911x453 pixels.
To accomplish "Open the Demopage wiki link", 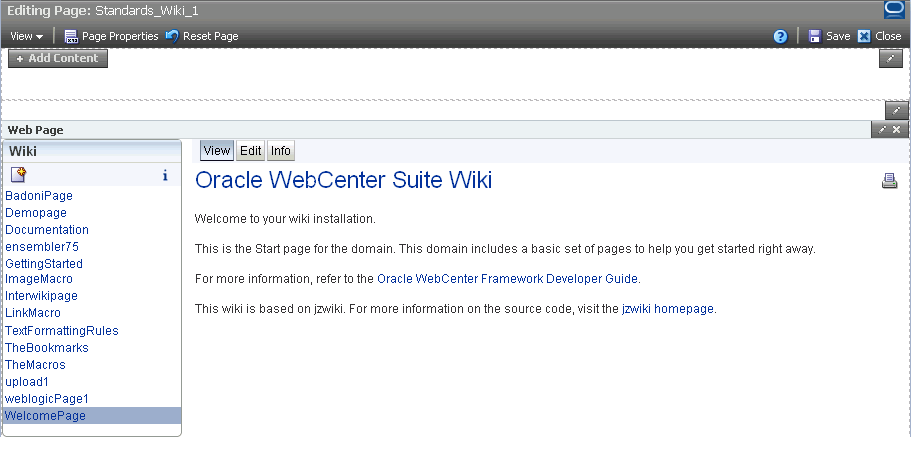I will pos(36,213).
